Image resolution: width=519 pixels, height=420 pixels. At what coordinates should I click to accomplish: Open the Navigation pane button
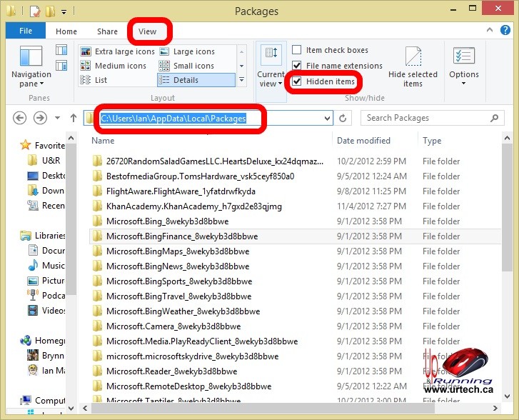pyautogui.click(x=31, y=65)
